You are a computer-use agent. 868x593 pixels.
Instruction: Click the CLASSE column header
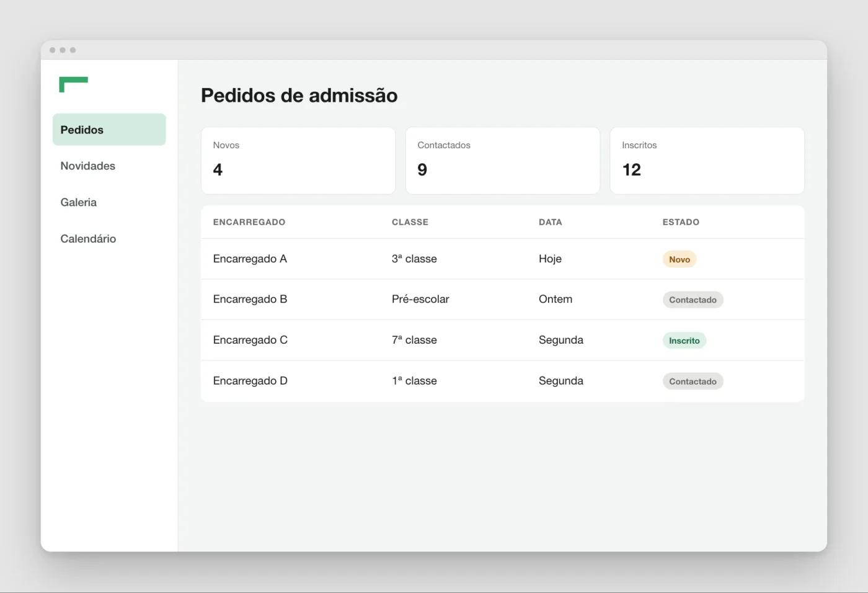click(410, 222)
